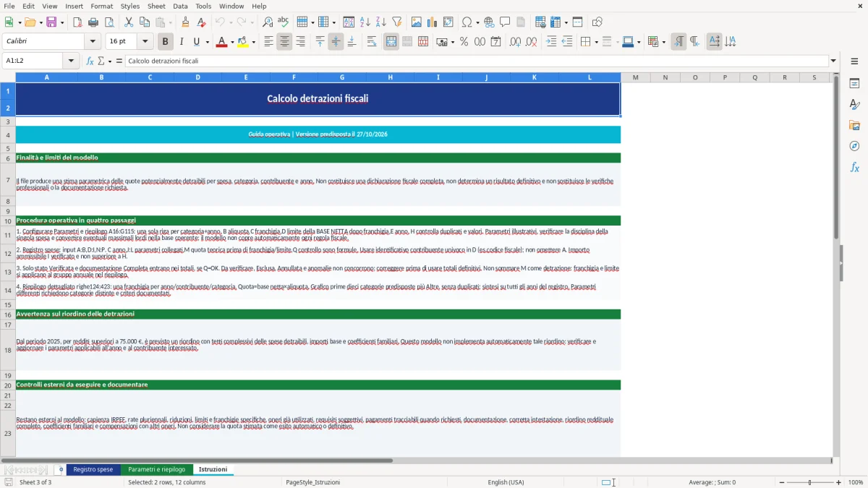Click PageStyle_Istruzioni in status bar

coord(313,482)
